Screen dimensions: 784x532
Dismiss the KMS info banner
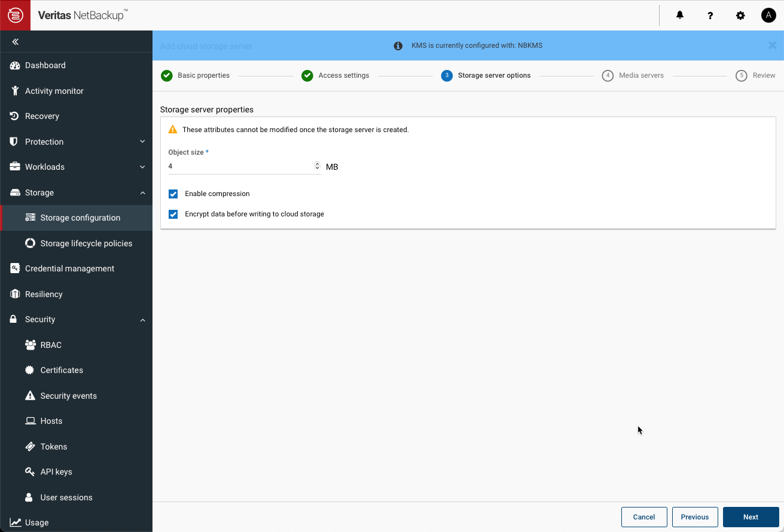772,45
